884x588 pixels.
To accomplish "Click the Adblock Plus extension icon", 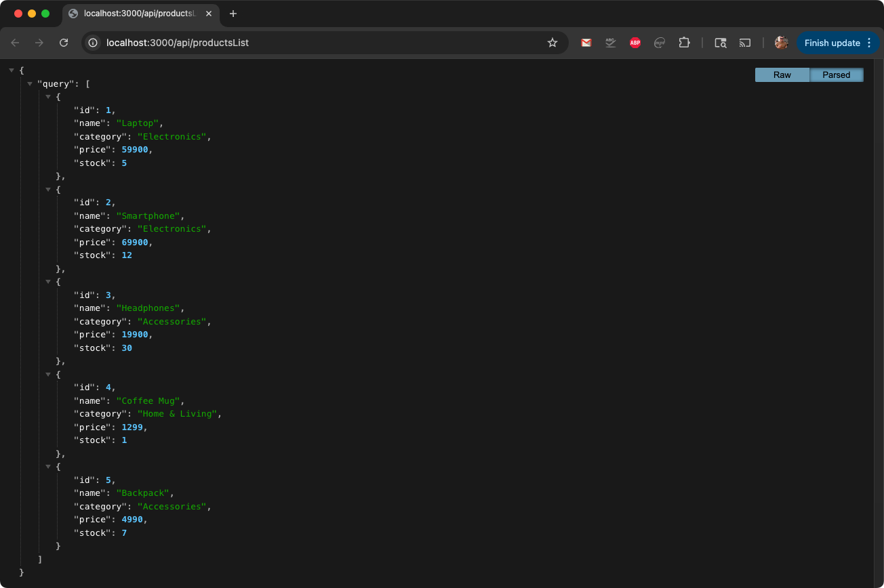I will 635,43.
